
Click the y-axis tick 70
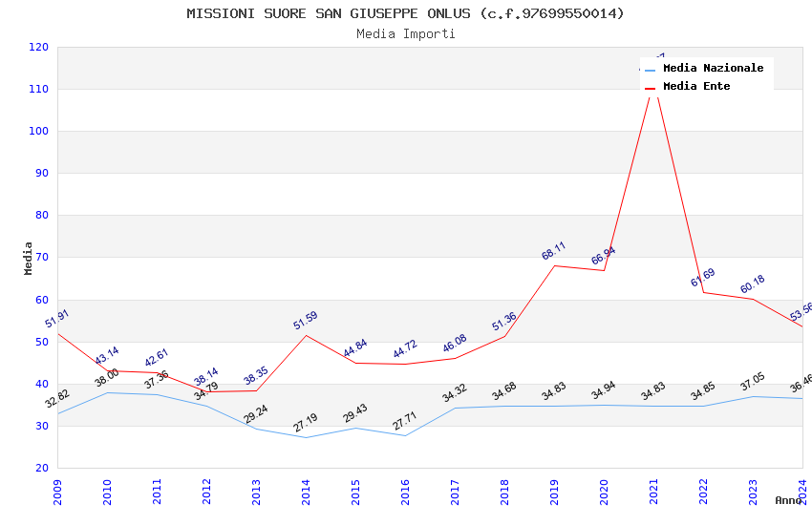pos(42,257)
